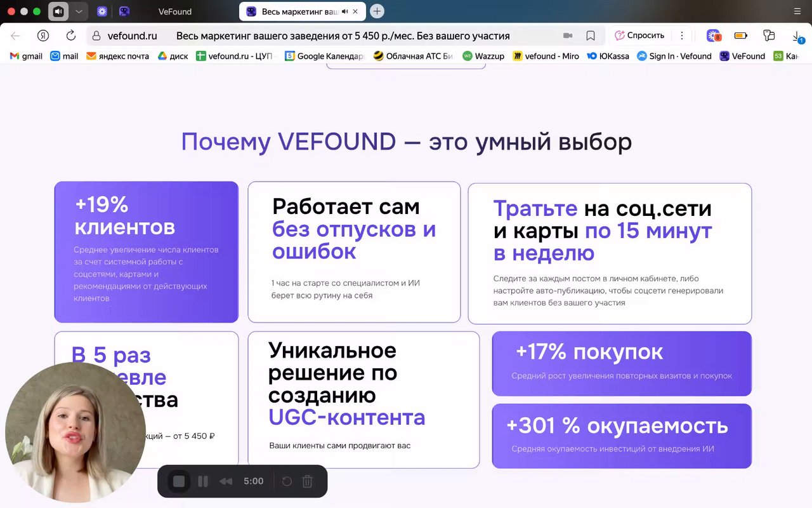Switch to the VeFound tab

(x=175, y=11)
